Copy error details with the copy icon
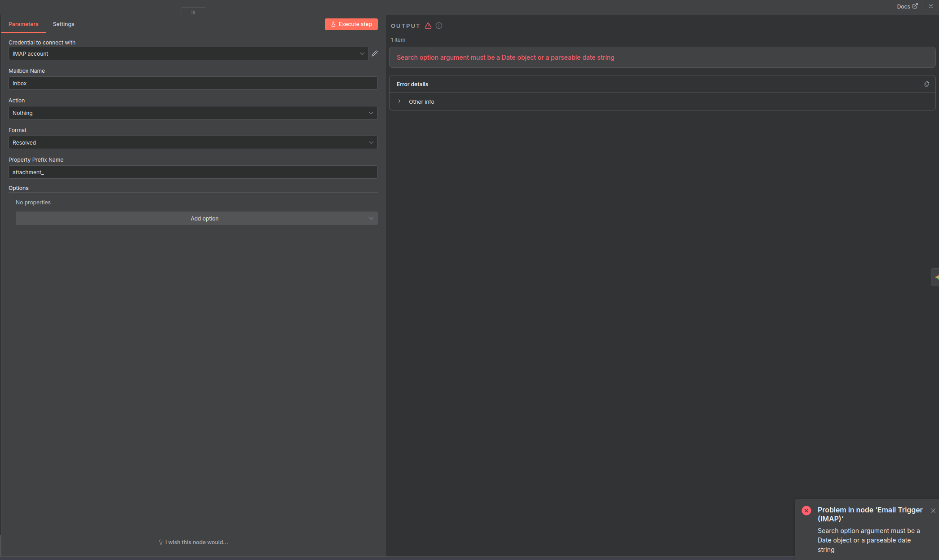This screenshot has height=560, width=939. [926, 84]
